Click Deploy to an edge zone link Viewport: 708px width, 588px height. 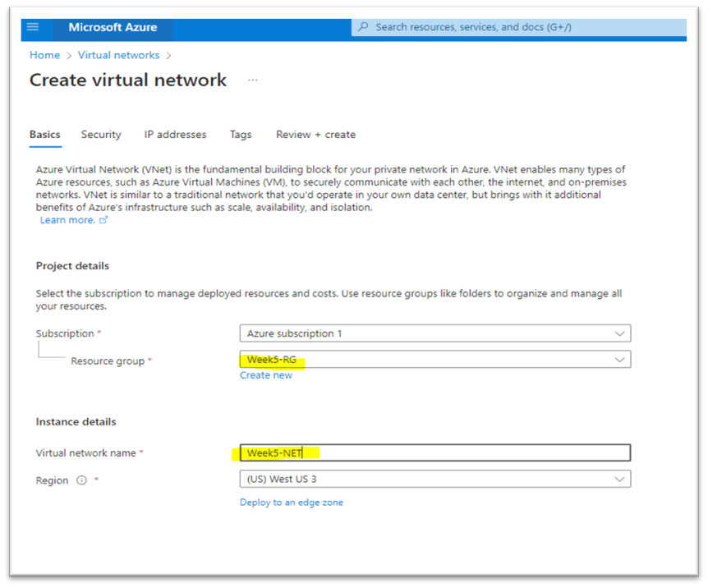click(292, 503)
